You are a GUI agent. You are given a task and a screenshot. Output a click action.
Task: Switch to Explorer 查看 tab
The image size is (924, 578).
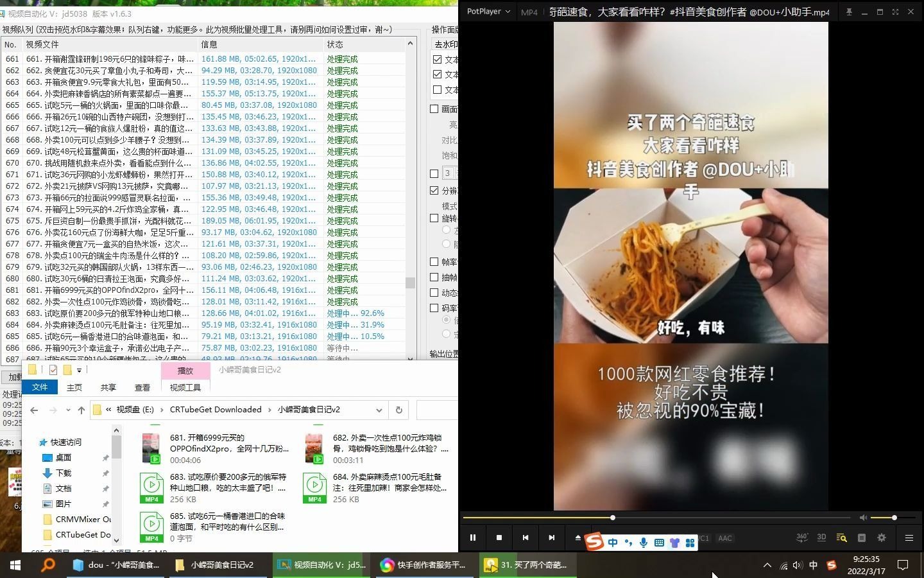click(x=142, y=387)
